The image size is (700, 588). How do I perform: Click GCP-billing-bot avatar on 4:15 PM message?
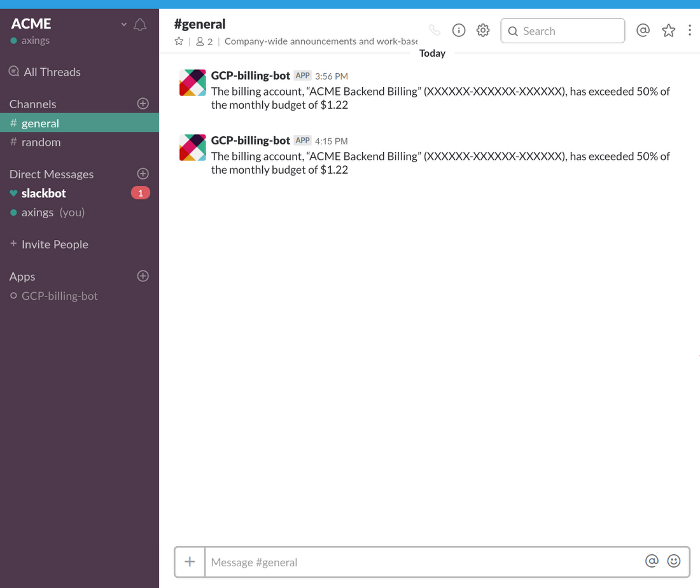[x=192, y=148]
